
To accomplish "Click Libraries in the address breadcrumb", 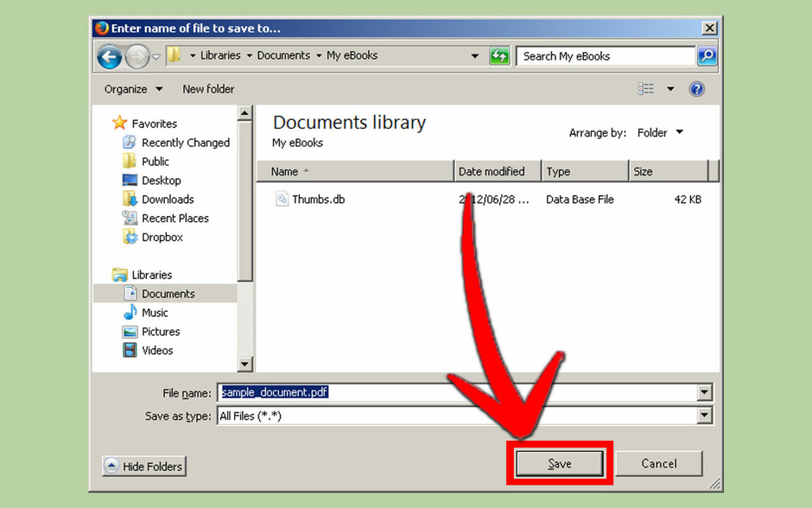I will click(220, 56).
